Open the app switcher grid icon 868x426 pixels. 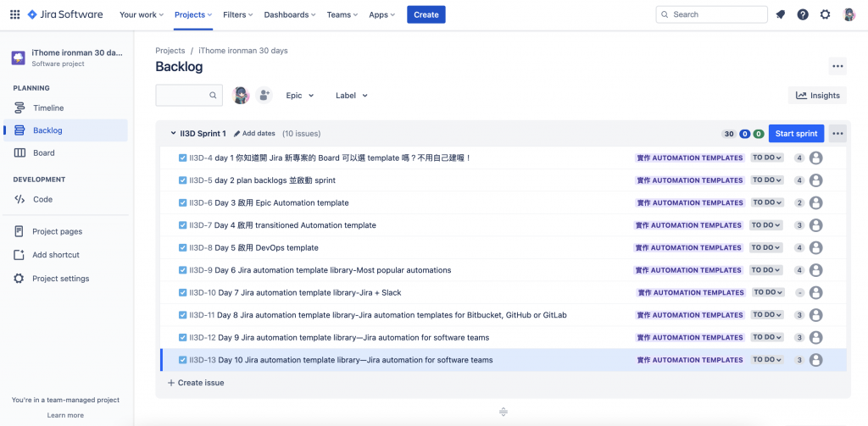coord(15,15)
